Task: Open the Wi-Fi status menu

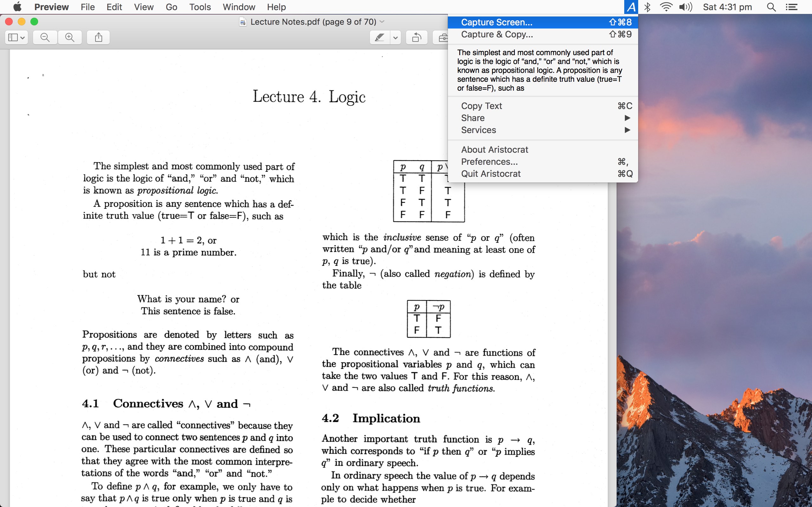Action: click(x=666, y=7)
